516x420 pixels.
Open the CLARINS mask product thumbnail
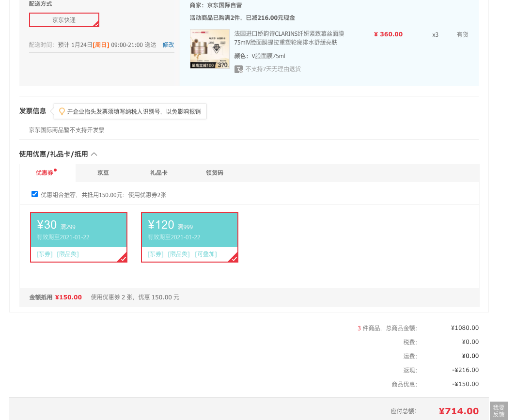[210, 49]
